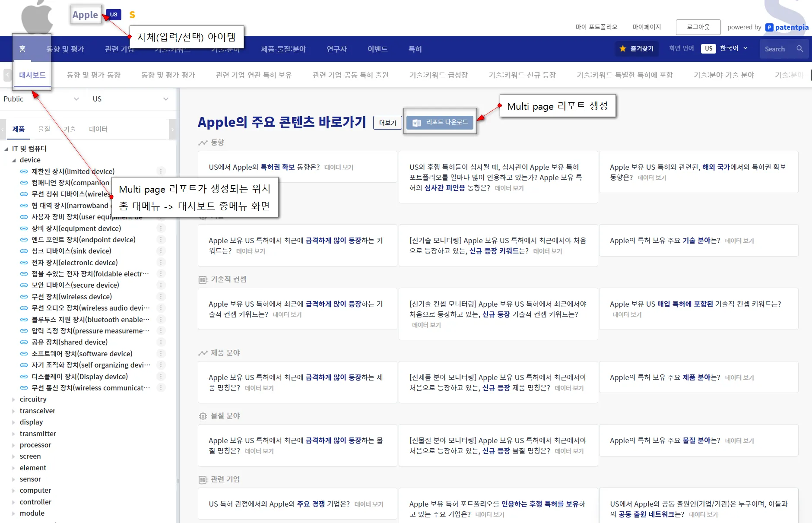Open more options for 제한된 장치(limited device)
The width and height of the screenshot is (812, 523).
(161, 171)
